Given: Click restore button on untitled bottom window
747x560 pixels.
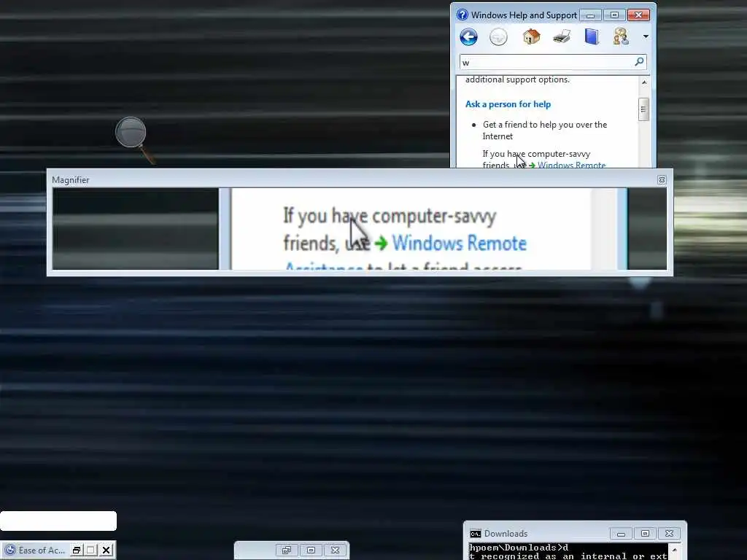Looking at the screenshot, I should point(286,550).
